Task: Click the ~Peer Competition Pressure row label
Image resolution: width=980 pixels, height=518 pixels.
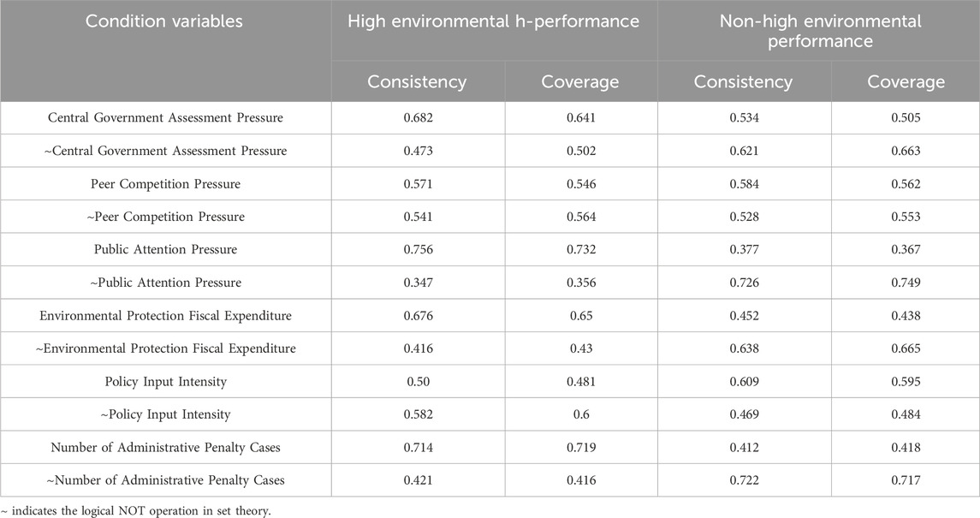Action: coord(166,217)
